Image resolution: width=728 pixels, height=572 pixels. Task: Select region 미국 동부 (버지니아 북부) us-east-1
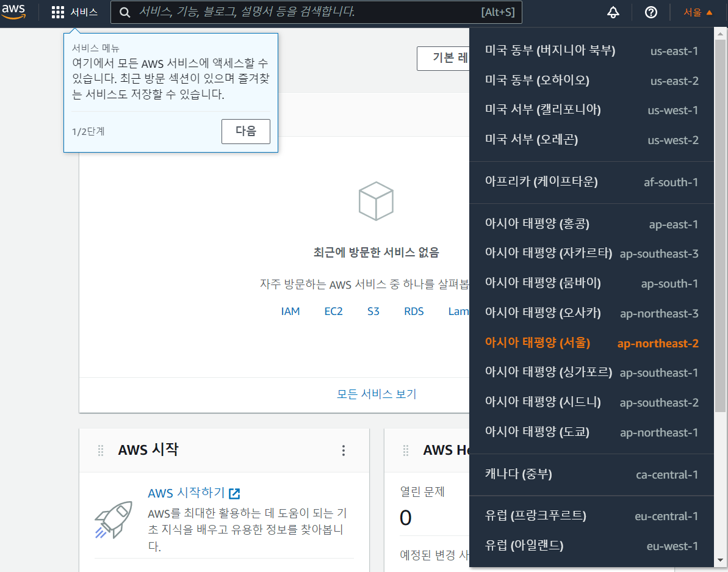(x=591, y=51)
